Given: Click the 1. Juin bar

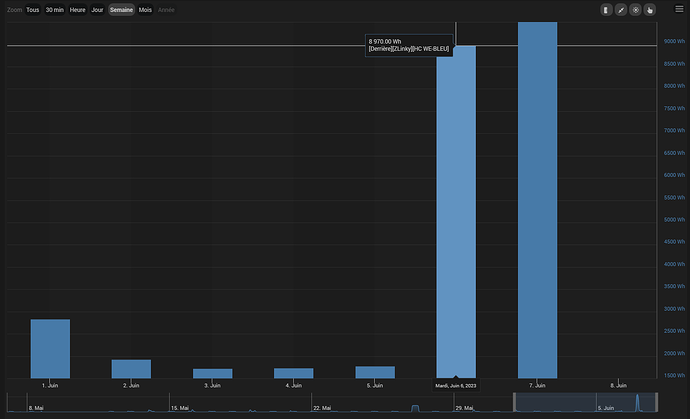Looking at the screenshot, I should [x=50, y=349].
